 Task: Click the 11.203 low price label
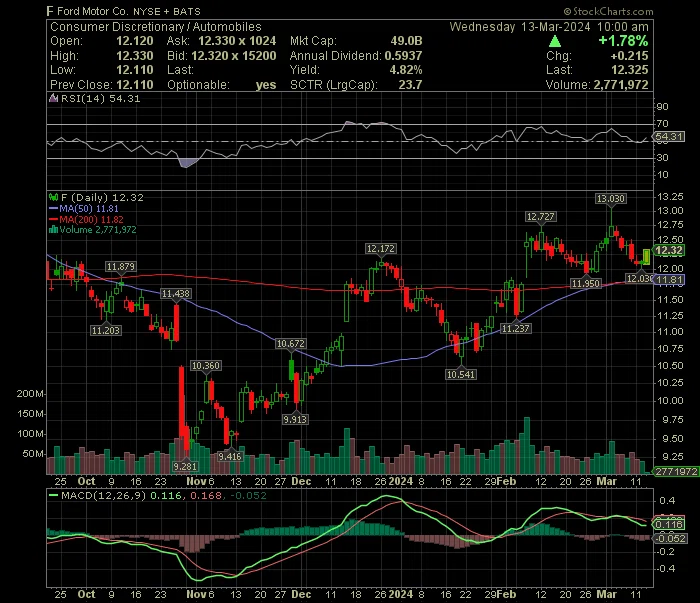[x=105, y=331]
